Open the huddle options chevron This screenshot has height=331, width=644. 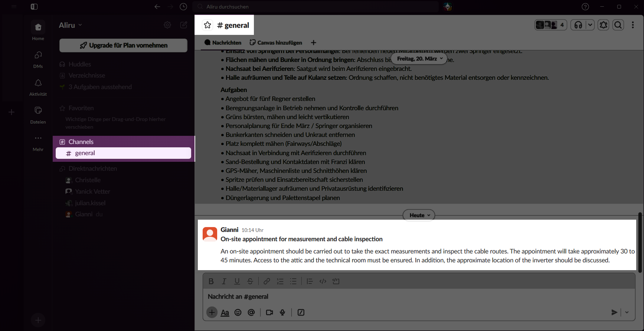click(x=590, y=25)
